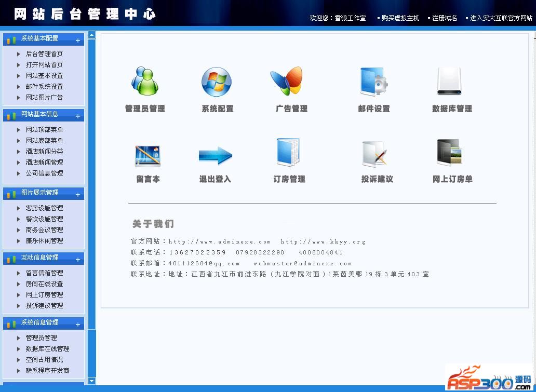Click the 数据库管理 label in main panel

click(452, 109)
